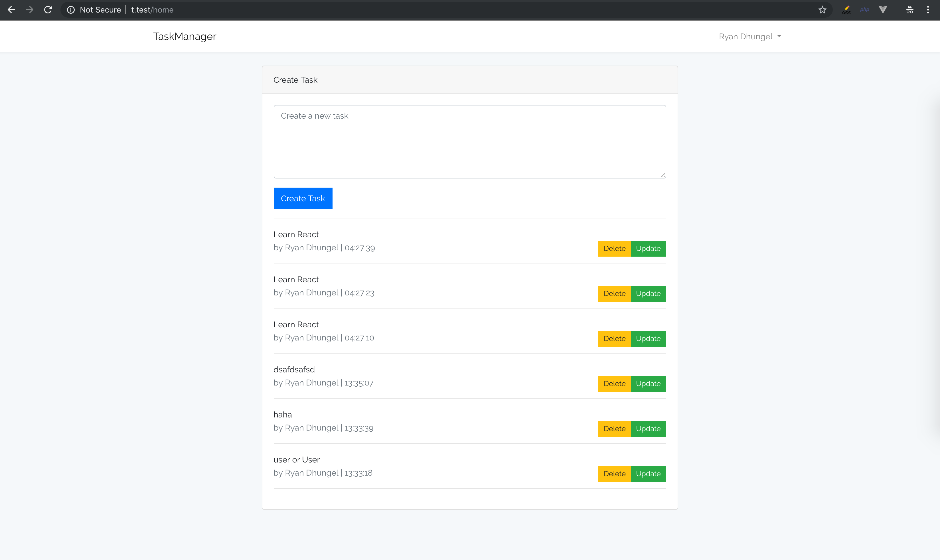Image resolution: width=940 pixels, height=560 pixels.
Task: Click the Not Secure info icon
Action: 70,10
